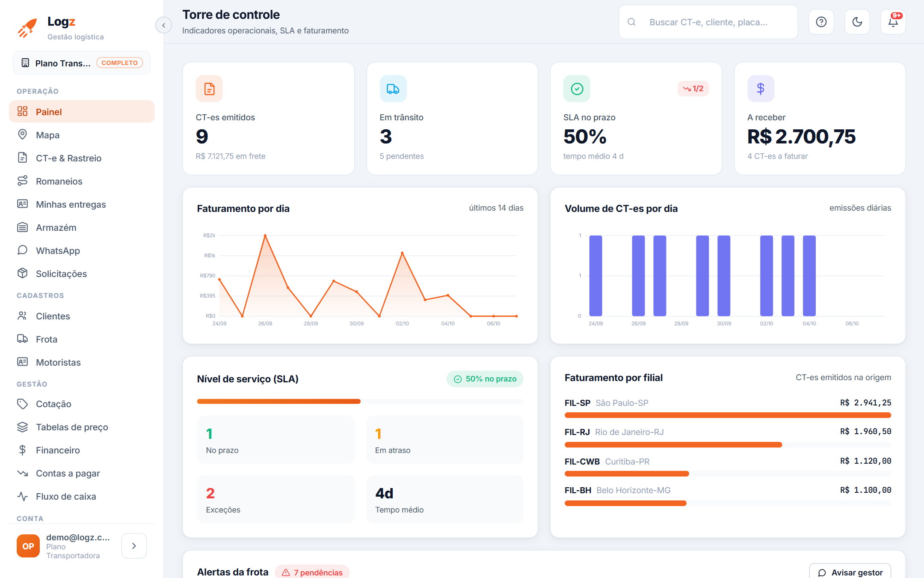Click the Minhas entregas icon

(x=23, y=204)
